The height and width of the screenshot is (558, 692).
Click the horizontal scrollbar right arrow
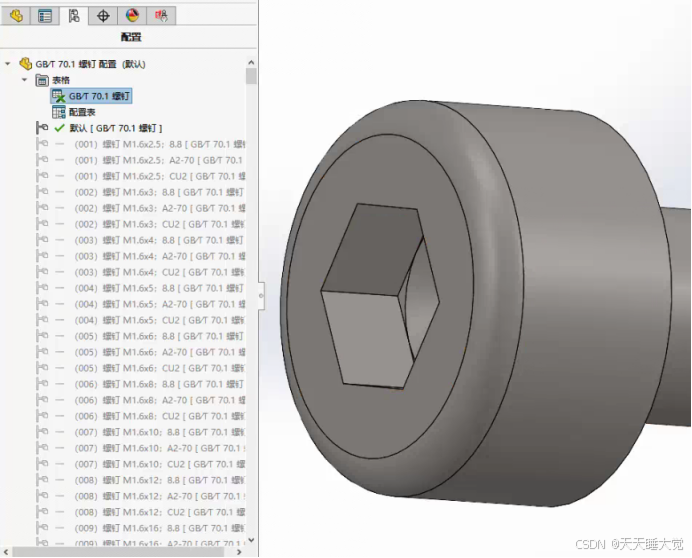click(239, 552)
